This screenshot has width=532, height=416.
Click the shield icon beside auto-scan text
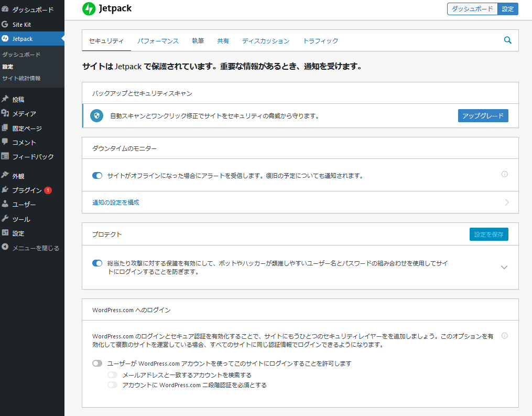pyautogui.click(x=96, y=116)
